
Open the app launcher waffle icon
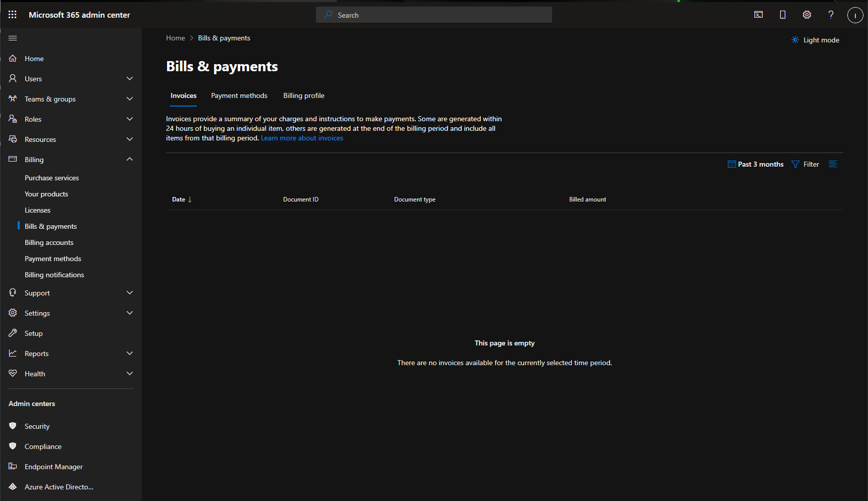coord(13,15)
